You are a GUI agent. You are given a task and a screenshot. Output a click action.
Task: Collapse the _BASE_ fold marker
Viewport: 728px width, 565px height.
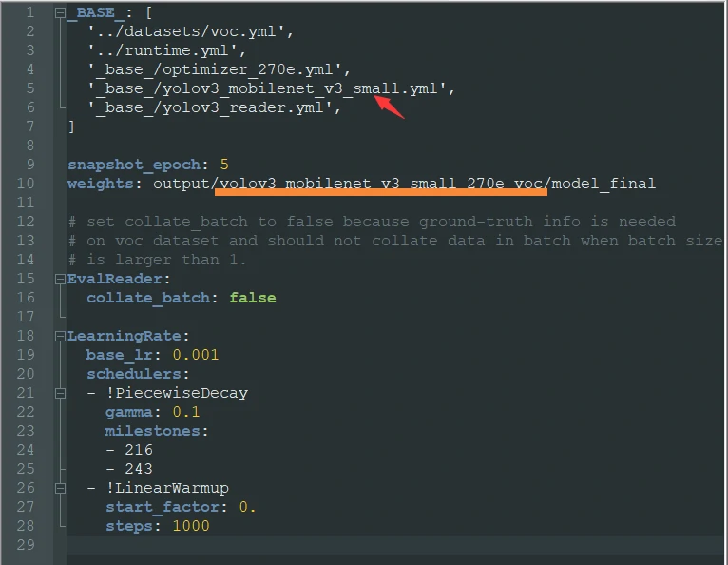[x=60, y=13]
